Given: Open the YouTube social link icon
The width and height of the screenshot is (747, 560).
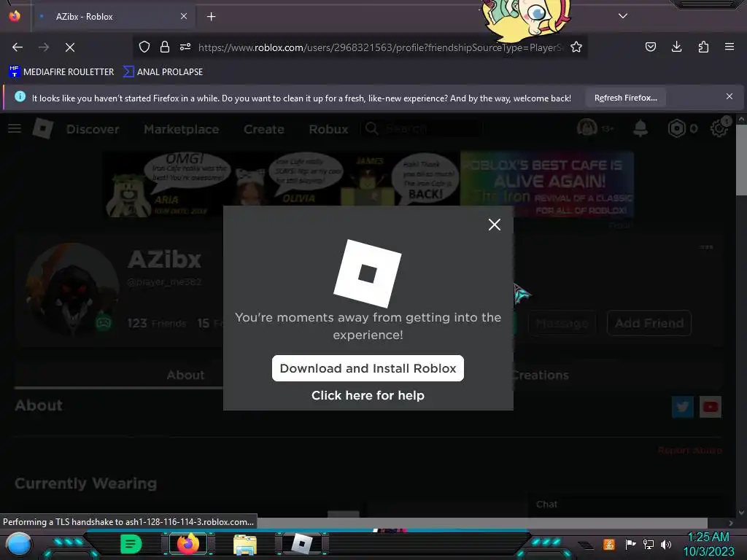Looking at the screenshot, I should point(711,407).
